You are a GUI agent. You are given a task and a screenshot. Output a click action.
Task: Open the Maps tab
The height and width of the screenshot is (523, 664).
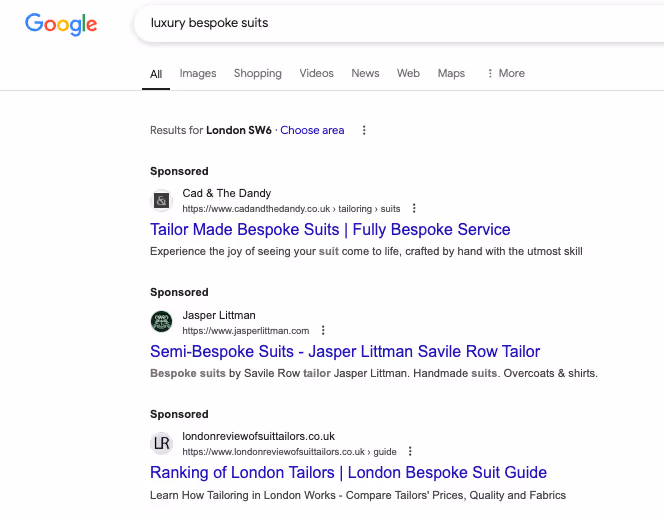pos(451,73)
